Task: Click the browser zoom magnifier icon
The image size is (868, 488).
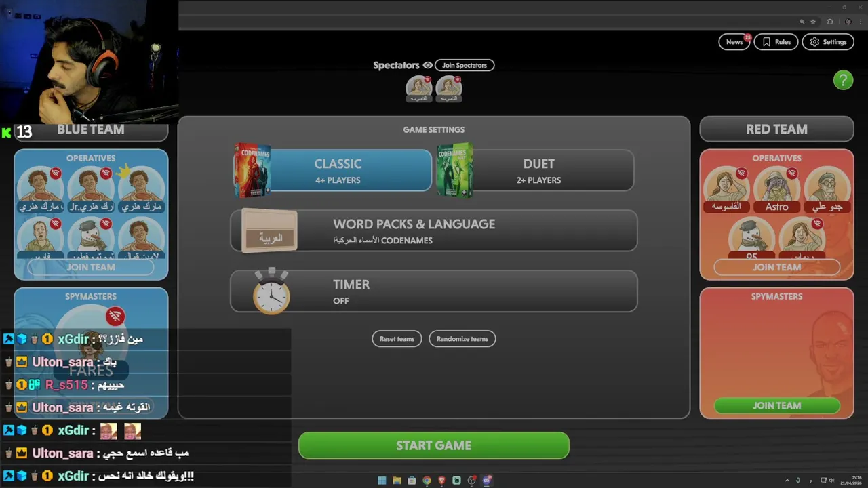Action: coord(802,22)
